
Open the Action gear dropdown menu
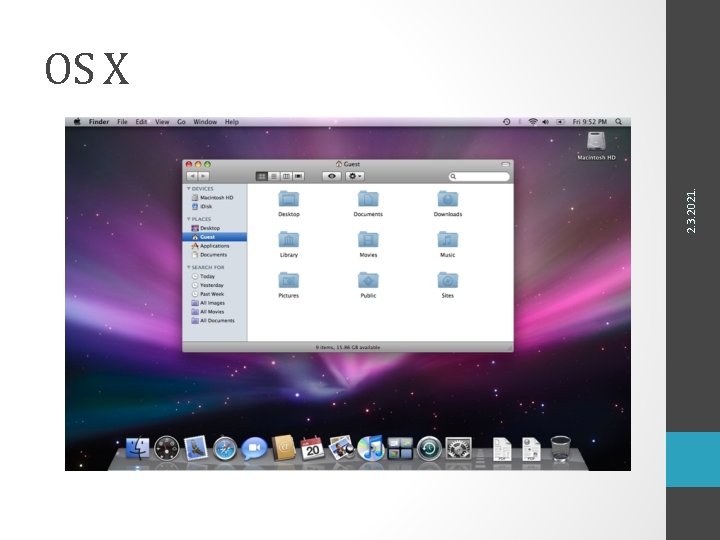point(354,176)
